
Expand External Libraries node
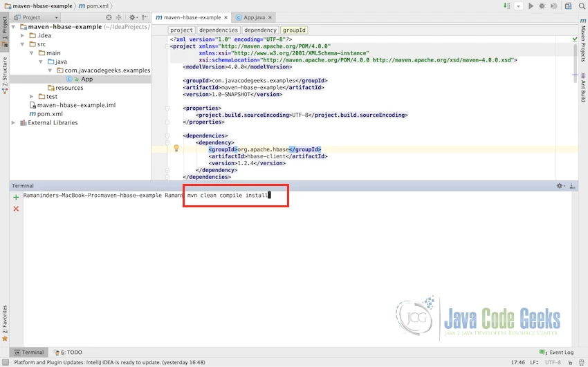[x=14, y=122]
